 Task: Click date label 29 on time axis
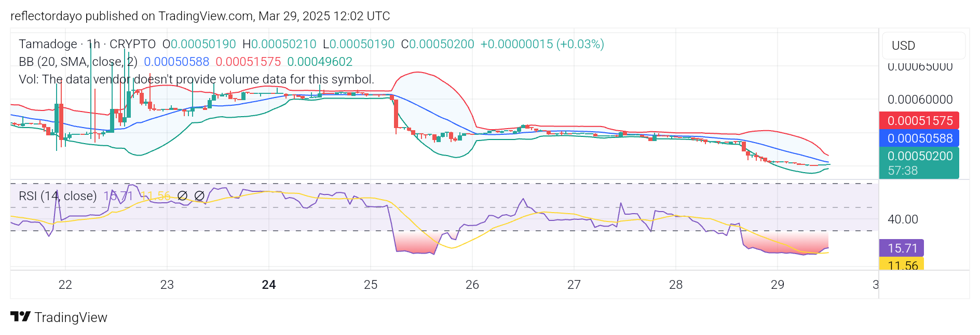point(778,285)
